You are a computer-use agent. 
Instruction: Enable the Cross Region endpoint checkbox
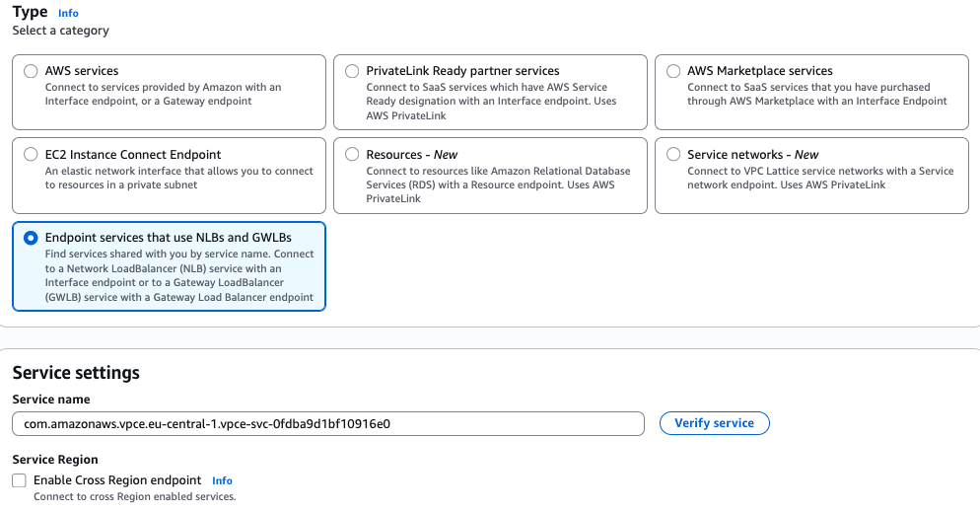(20, 480)
